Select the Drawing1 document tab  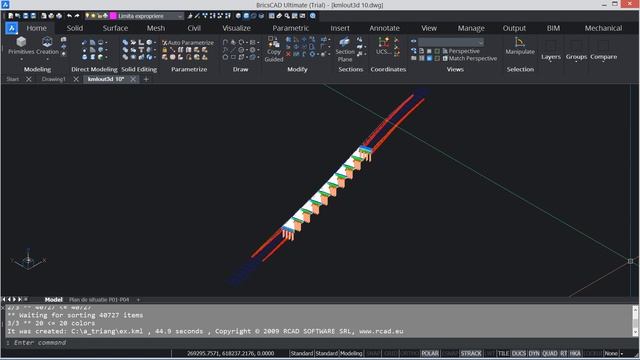(x=53, y=79)
